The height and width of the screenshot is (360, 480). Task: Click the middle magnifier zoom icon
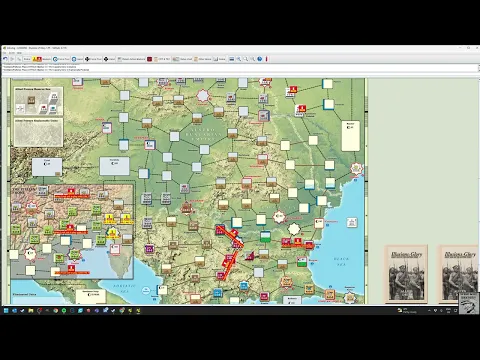(x=246, y=59)
